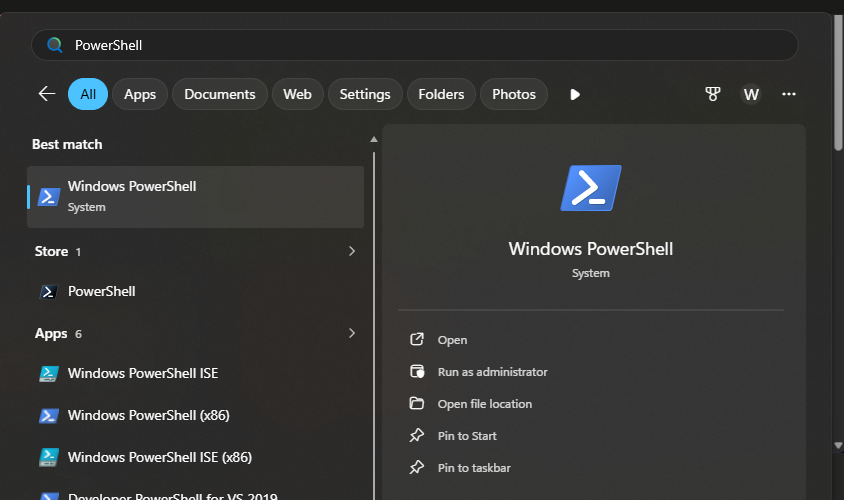This screenshot has width=844, height=500.
Task: Open the Windows PowerShell best match result
Action: click(195, 196)
